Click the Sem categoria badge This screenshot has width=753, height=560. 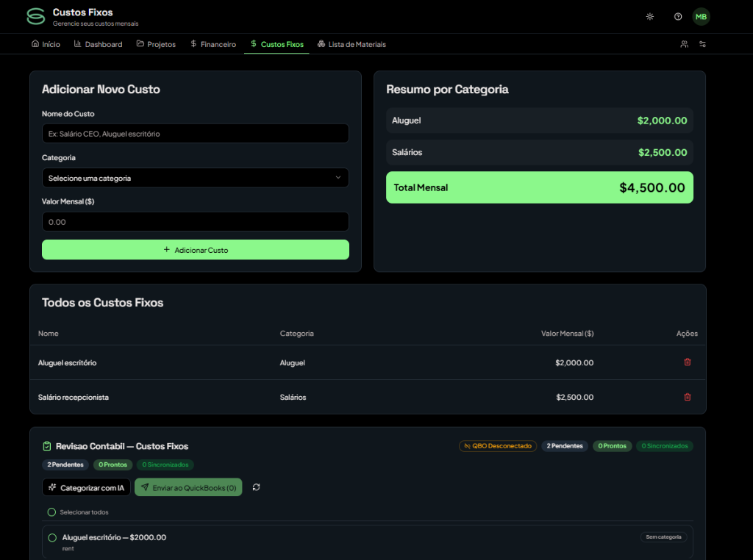click(x=664, y=537)
